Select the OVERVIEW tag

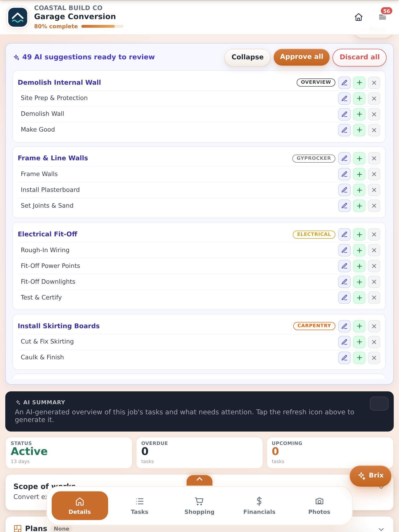tap(316, 82)
